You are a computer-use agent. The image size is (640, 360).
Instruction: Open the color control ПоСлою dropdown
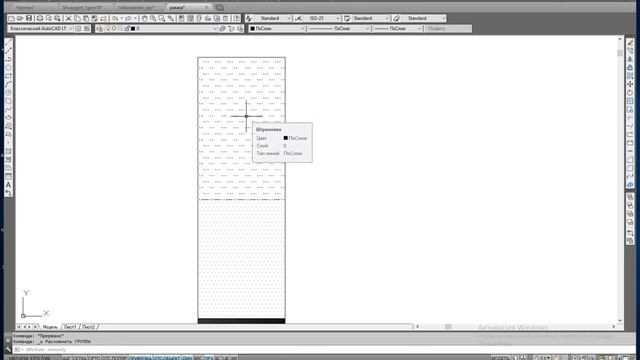277,29
